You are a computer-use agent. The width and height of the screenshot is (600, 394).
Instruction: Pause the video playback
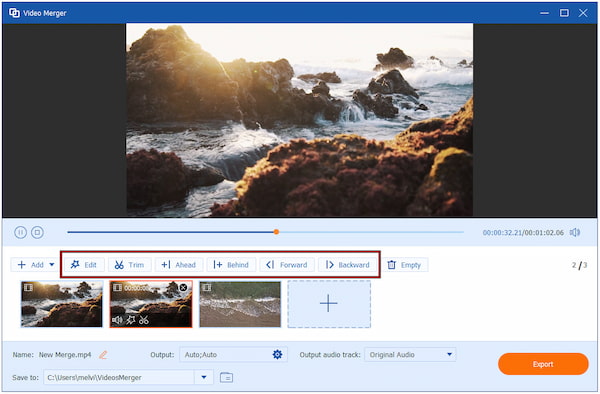click(x=20, y=232)
